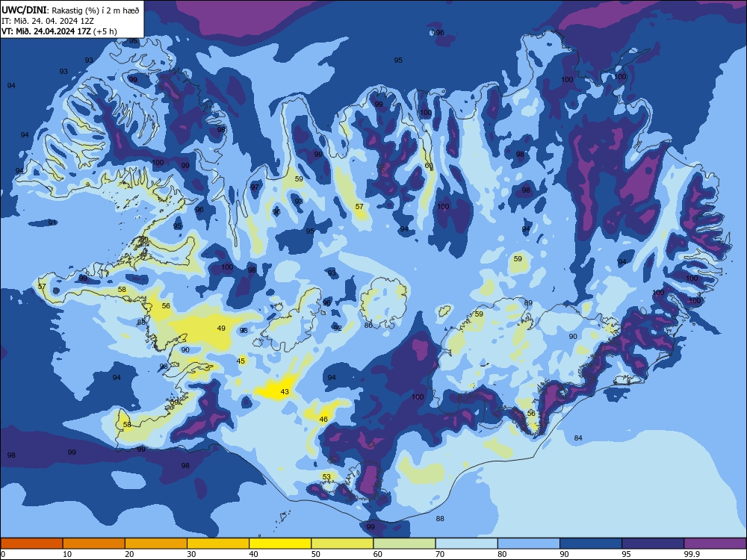This screenshot has height=560, width=747.
Task: Click the 30–40 legend color block
Action: click(218, 544)
